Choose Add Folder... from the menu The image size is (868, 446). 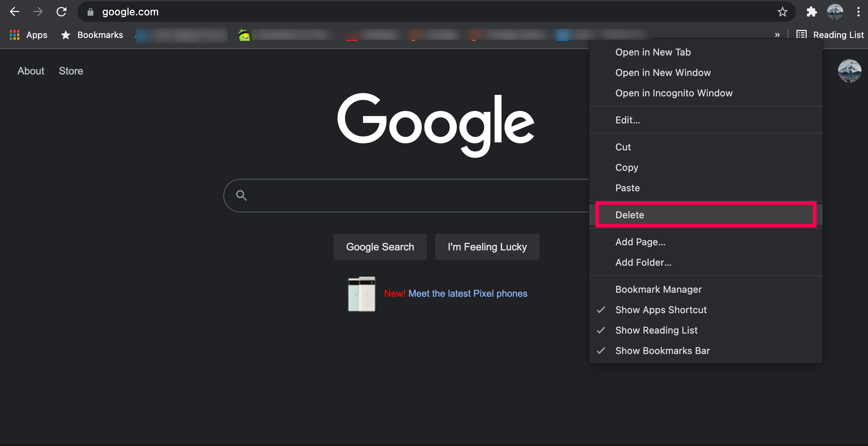click(x=706, y=262)
